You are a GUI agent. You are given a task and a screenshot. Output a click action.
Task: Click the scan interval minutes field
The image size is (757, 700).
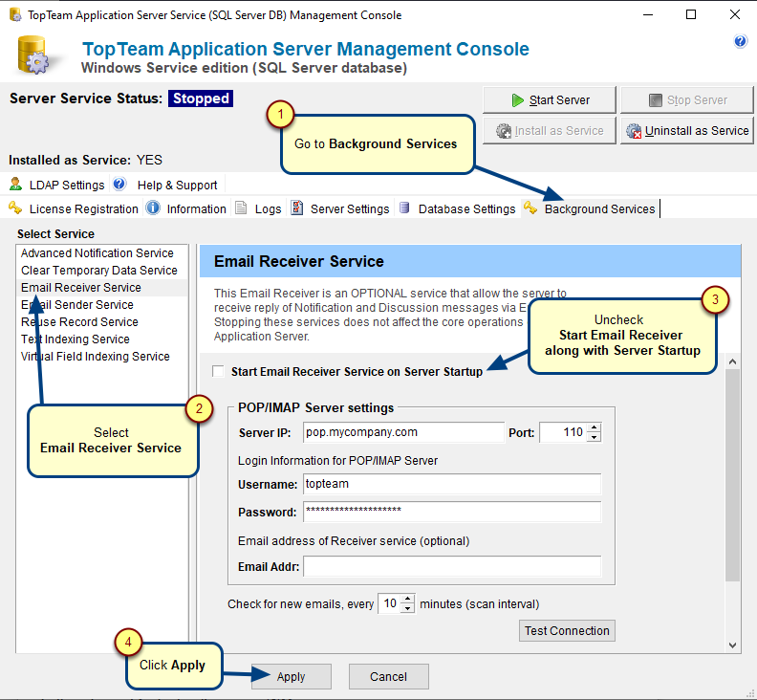point(390,603)
